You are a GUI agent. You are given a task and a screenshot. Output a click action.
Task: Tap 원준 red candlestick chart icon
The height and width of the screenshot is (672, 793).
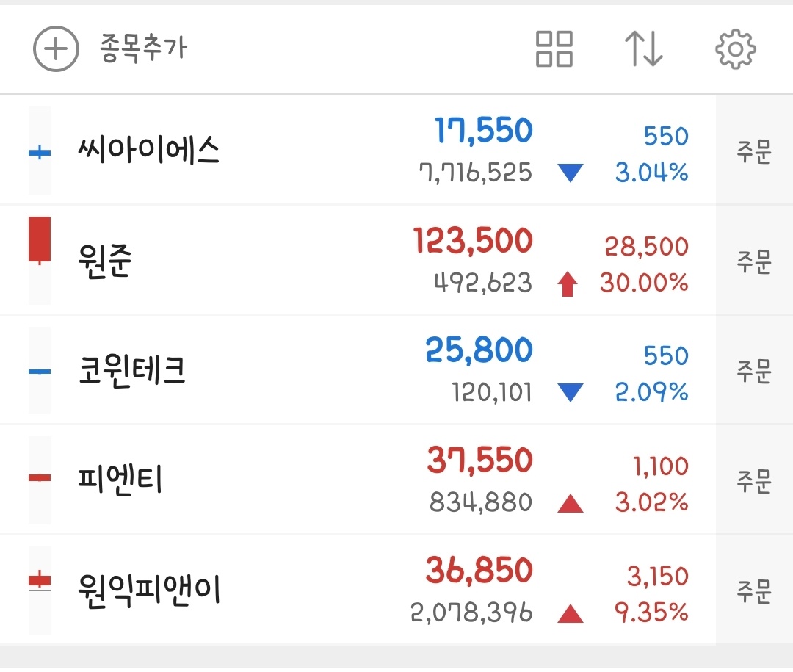pos(40,240)
